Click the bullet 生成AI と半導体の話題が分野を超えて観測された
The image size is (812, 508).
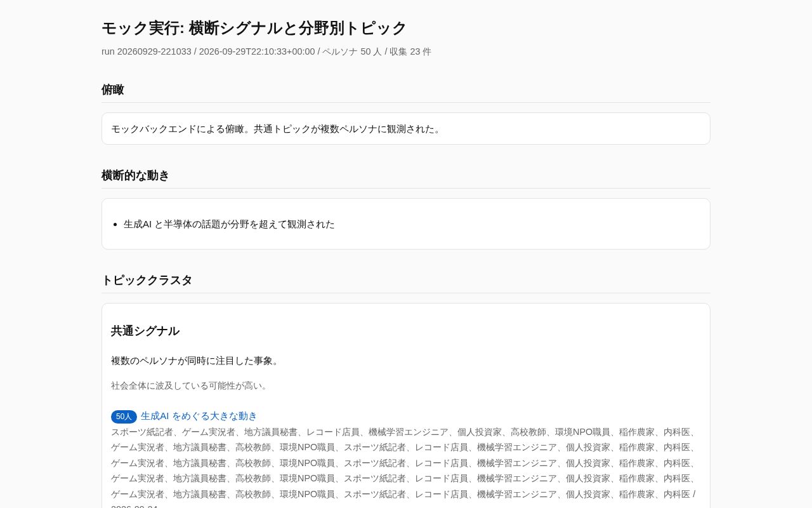point(229,224)
